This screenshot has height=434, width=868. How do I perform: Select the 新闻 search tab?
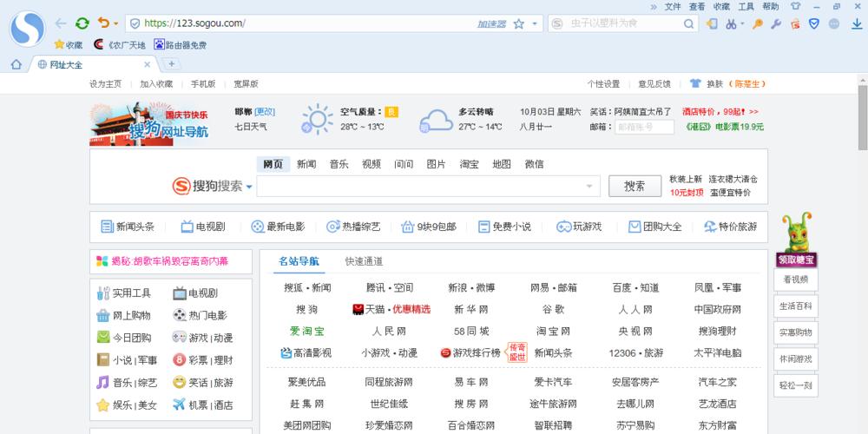(x=306, y=164)
